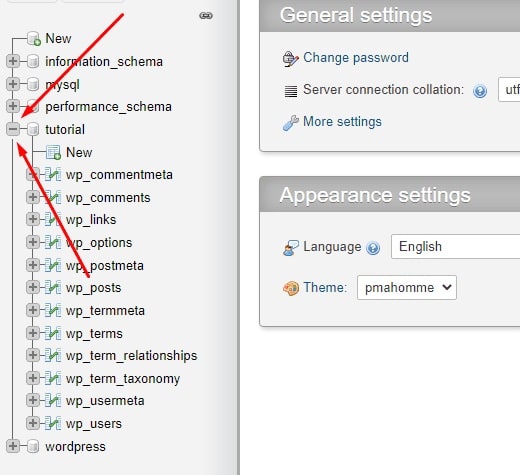Open the help icon beside Server connection collation

tap(480, 91)
